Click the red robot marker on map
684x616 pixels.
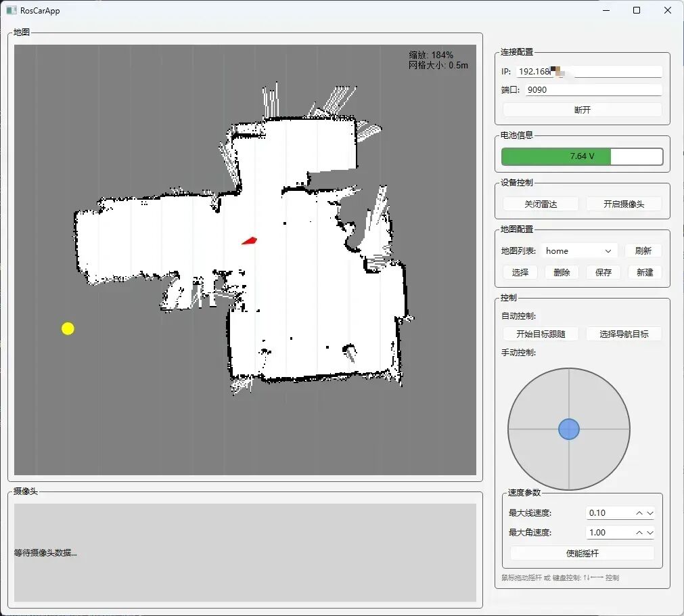pos(250,240)
